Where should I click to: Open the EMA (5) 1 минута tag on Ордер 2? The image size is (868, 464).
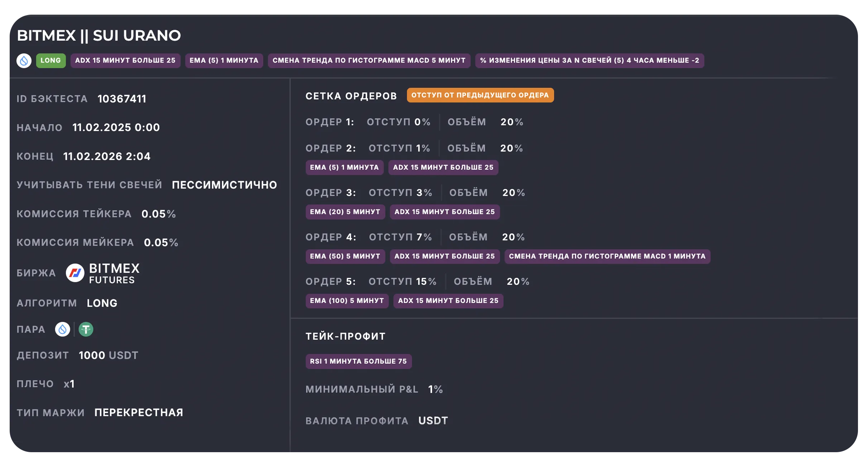coord(345,167)
